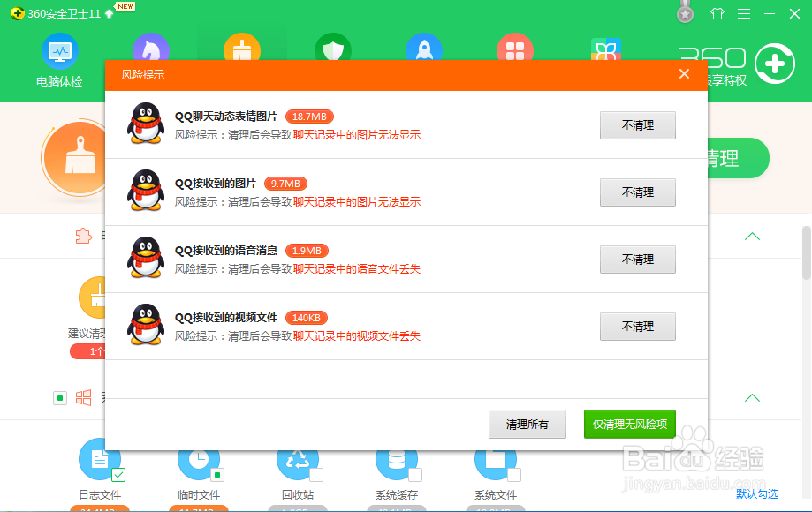Click the upgrade arrow next to 360安全卫士11
The image size is (812, 512).
coord(109,13)
